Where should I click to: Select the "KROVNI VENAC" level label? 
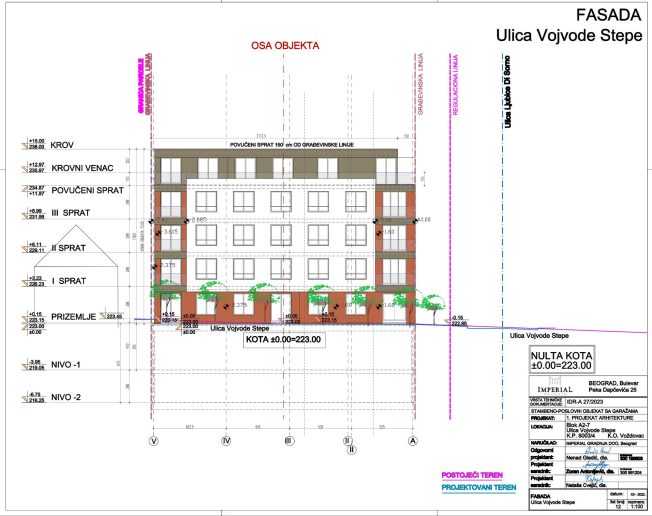coord(82,168)
